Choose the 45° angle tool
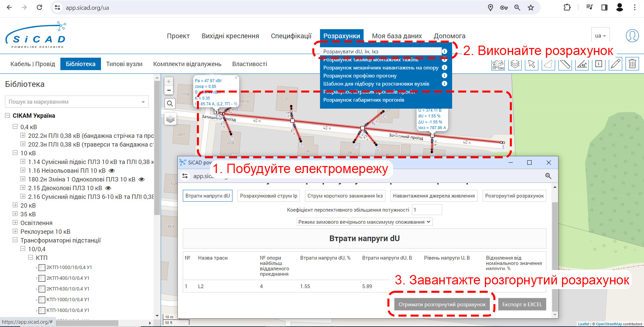Screen dimensions: 644x327 point(582,64)
